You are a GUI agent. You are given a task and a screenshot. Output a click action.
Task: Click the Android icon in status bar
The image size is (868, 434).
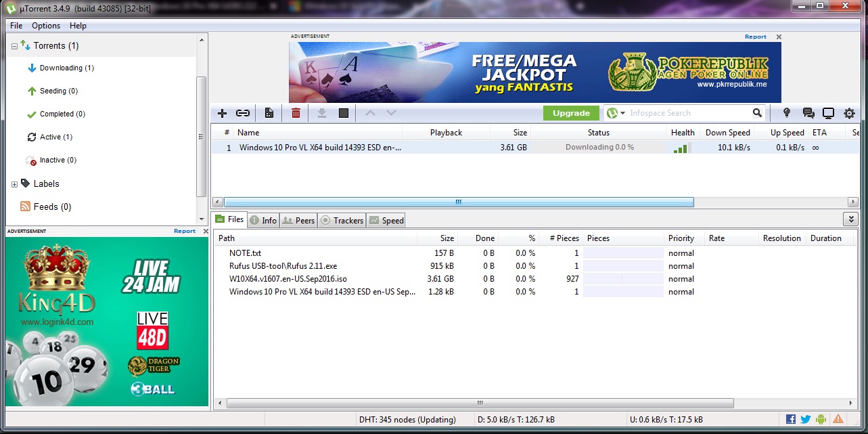click(819, 419)
